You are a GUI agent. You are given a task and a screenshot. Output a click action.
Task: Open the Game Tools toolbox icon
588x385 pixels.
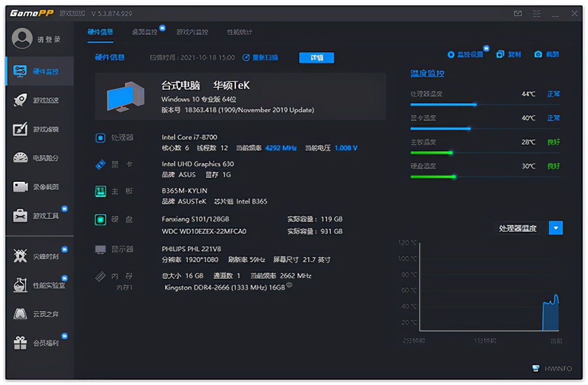click(x=21, y=216)
